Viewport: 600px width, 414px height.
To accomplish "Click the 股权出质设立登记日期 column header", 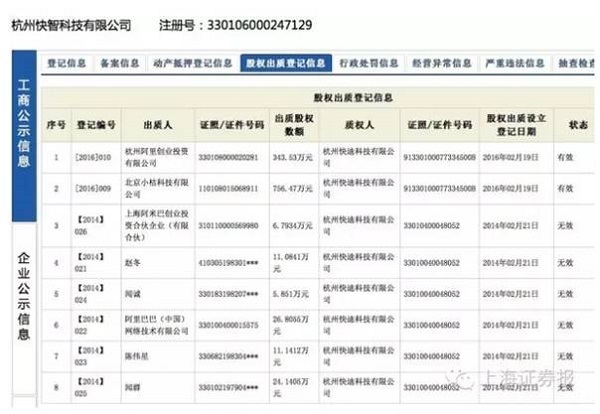I will coord(516,125).
